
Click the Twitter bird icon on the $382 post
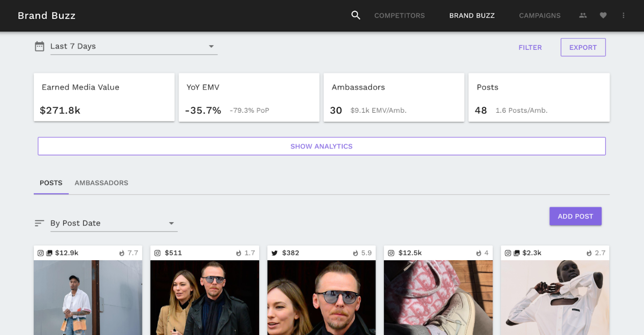(x=275, y=253)
